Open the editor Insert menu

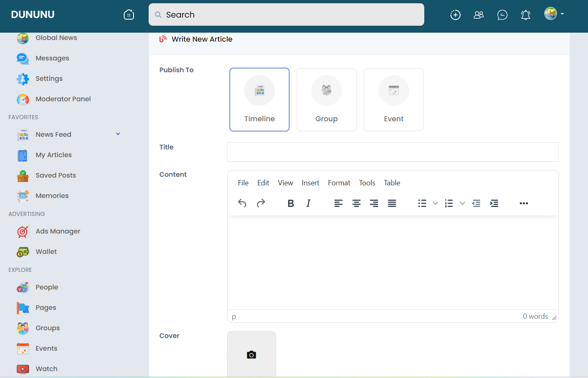310,183
